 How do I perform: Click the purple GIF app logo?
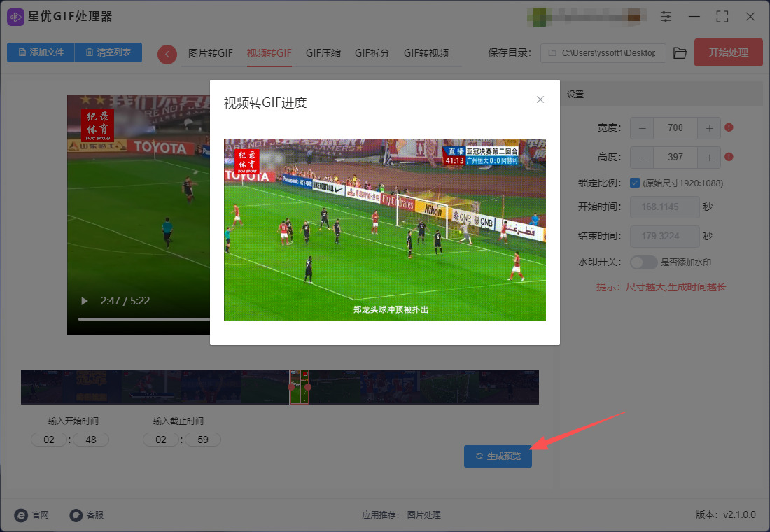[x=15, y=17]
